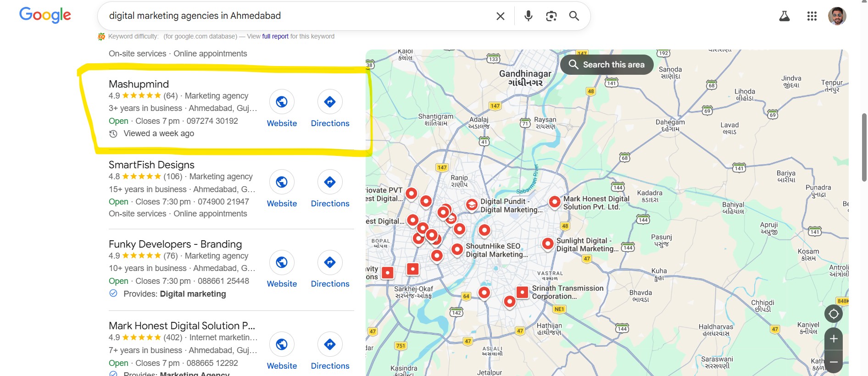Viewport: 868px width, 376px height.
Task: Get directions to Mashupmind icon
Action: pos(330,102)
